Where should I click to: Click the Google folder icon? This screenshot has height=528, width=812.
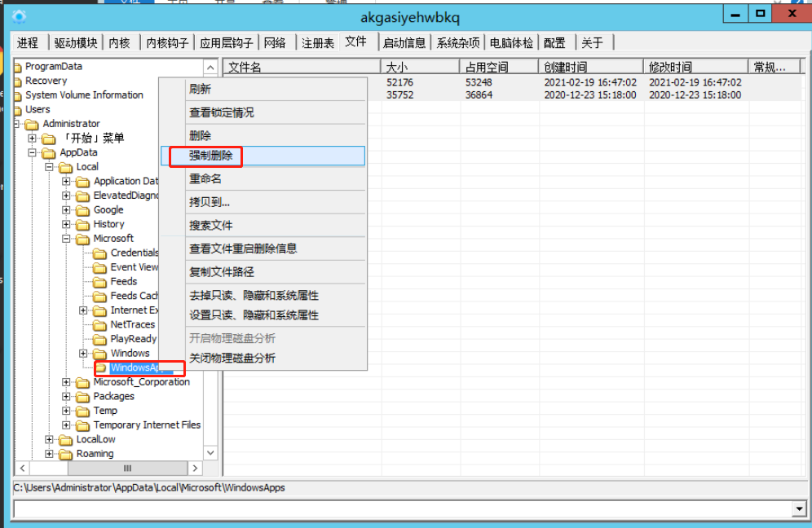pos(82,210)
